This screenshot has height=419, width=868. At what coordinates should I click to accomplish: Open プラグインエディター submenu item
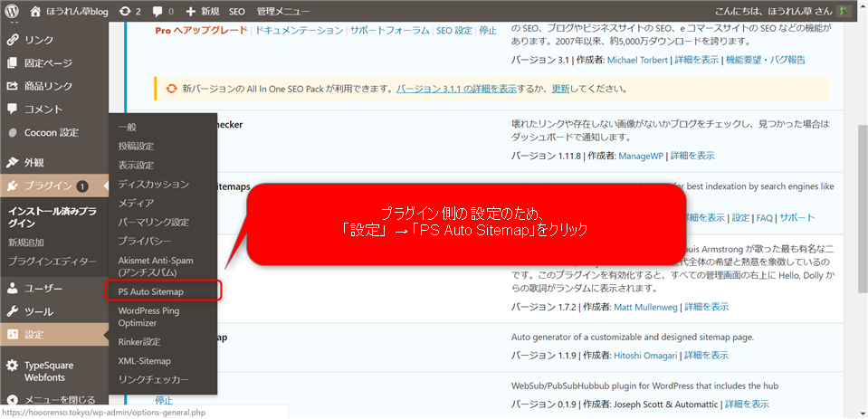(x=52, y=262)
